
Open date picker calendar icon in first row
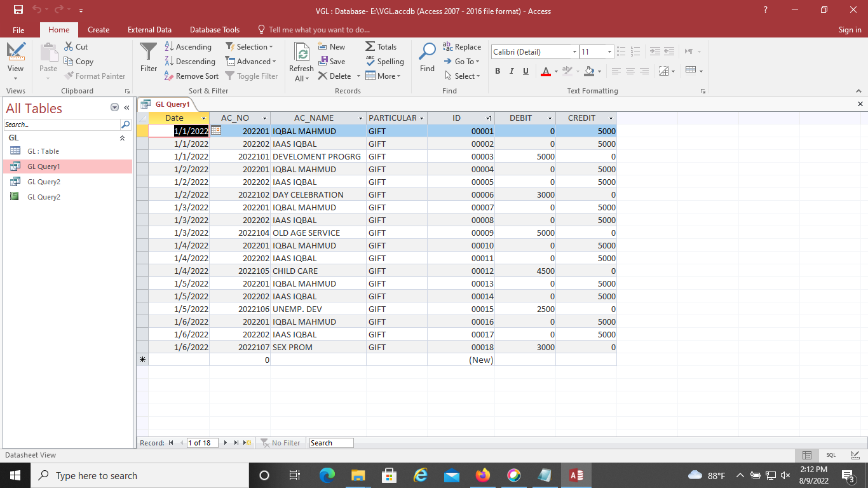pyautogui.click(x=216, y=131)
